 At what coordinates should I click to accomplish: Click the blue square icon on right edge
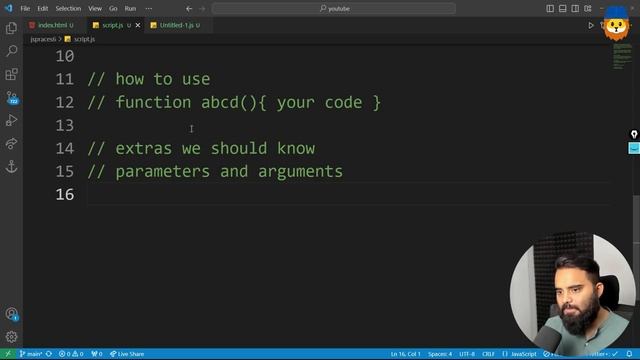(x=634, y=148)
